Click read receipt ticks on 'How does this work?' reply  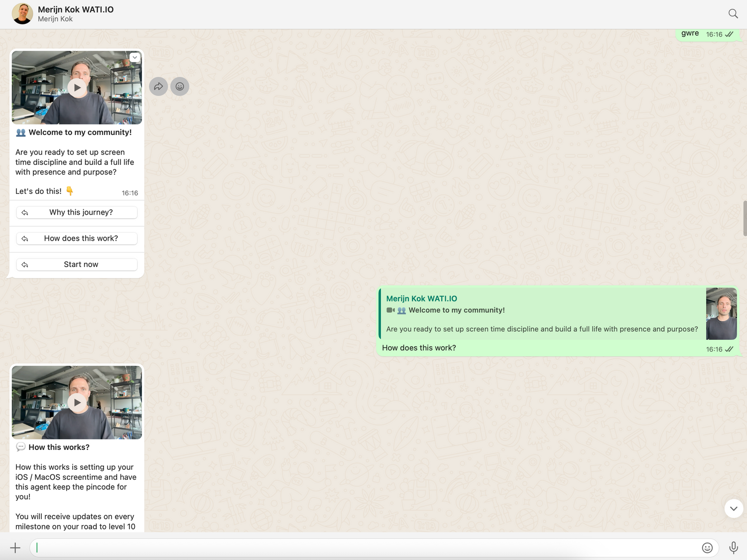click(x=729, y=349)
